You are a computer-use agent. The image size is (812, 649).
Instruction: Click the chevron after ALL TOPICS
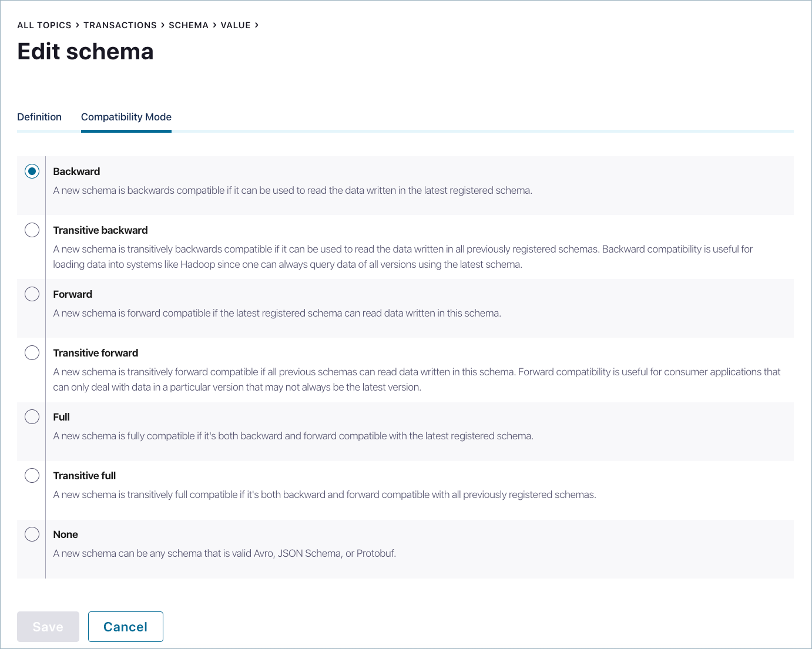click(x=78, y=25)
